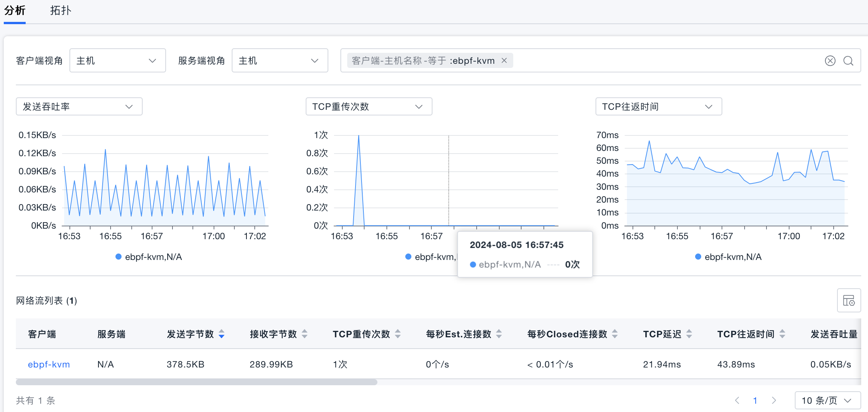Click the search magnifier icon
Viewport: 868px width, 412px height.
pyautogui.click(x=848, y=61)
